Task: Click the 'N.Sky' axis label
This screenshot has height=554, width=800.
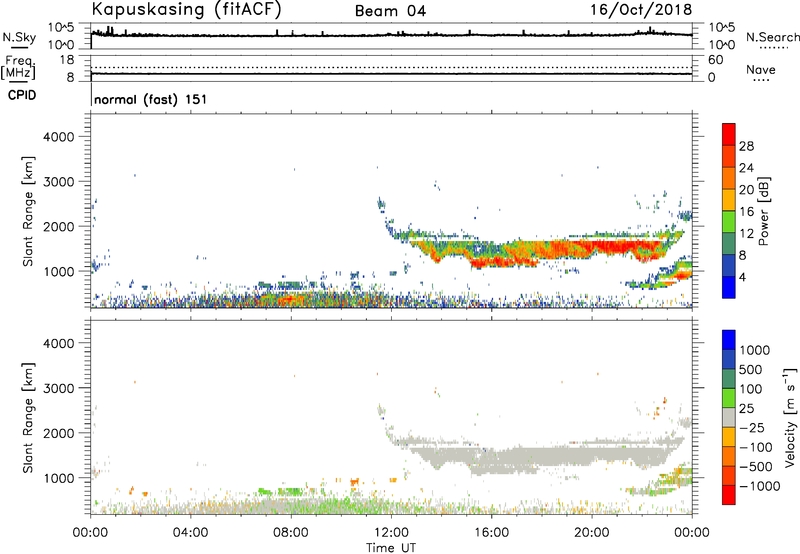Action: pyautogui.click(x=19, y=37)
